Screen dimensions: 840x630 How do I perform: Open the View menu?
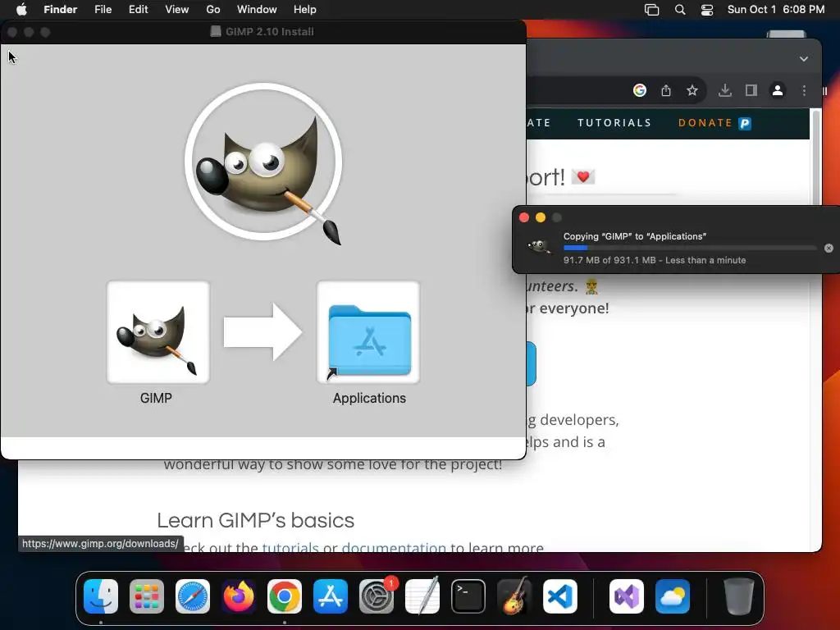[177, 10]
